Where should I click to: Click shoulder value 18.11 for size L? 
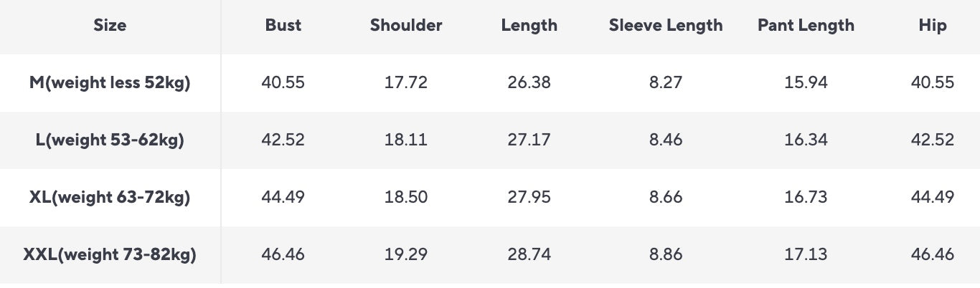point(406,140)
